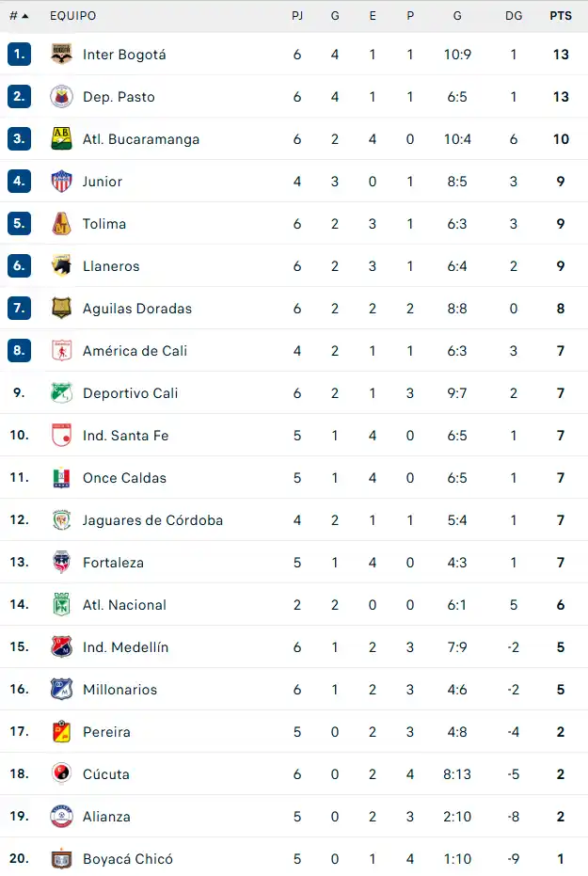This screenshot has height=876, width=588.
Task: Click the Millonarios club badge
Action: [x=61, y=689]
